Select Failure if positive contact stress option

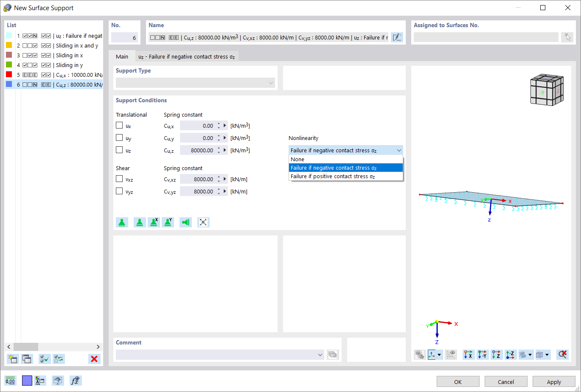point(345,176)
